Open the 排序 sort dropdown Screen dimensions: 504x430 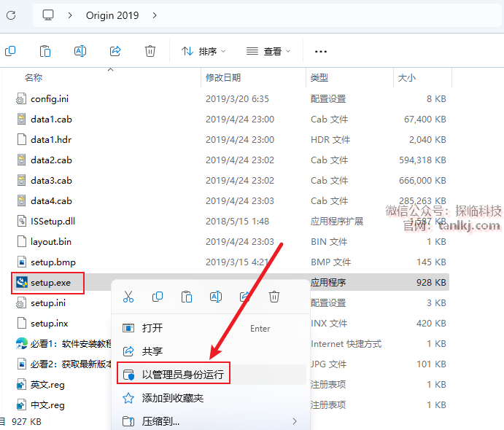tap(203, 51)
